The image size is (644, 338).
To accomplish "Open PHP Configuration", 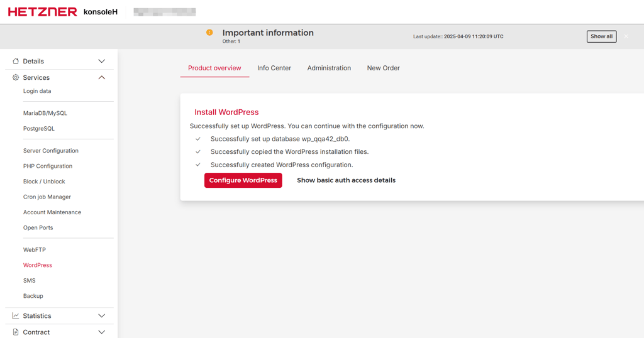I will click(x=48, y=166).
